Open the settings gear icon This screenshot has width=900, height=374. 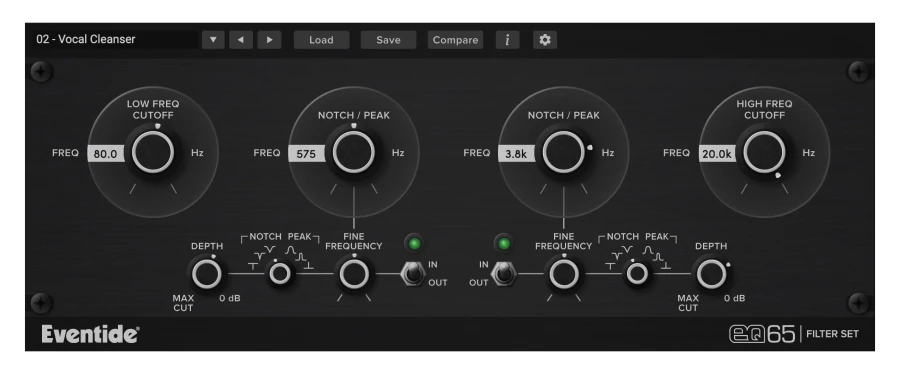click(x=545, y=40)
